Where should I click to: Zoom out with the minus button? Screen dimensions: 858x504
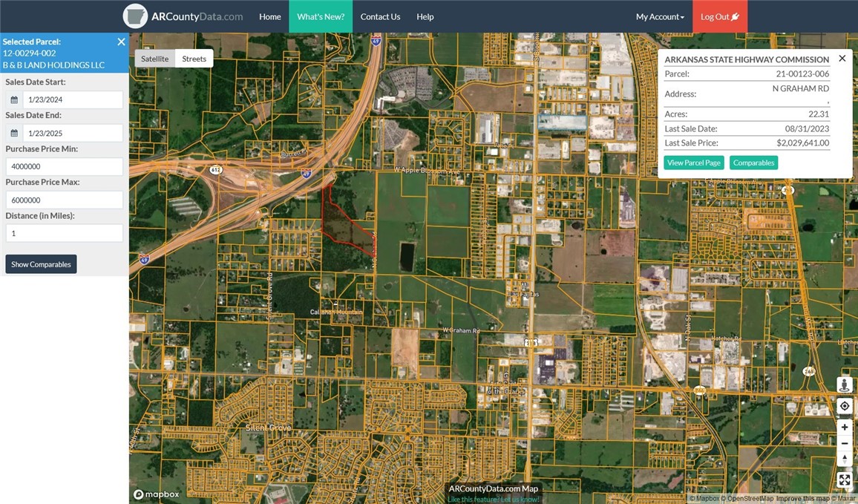(844, 443)
